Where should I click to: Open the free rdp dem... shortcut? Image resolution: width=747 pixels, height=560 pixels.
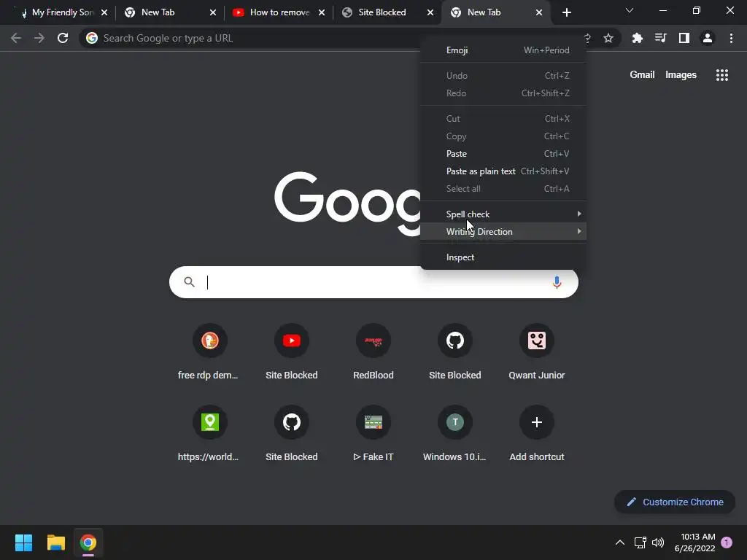click(209, 352)
